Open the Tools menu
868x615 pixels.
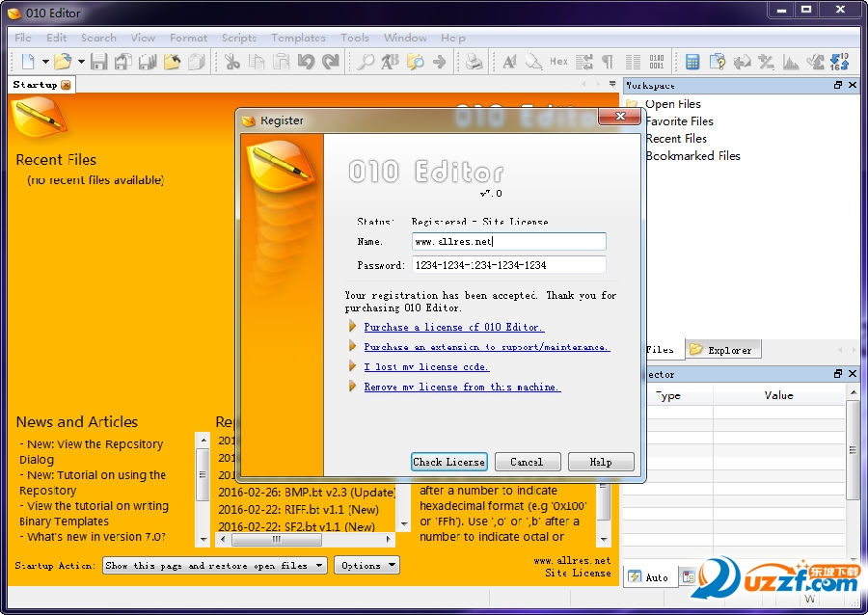point(355,38)
